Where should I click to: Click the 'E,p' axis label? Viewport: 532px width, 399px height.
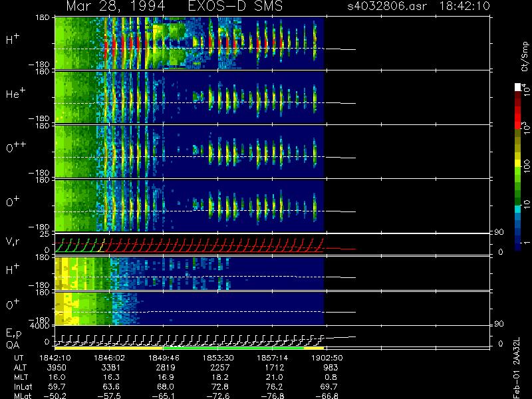[13, 334]
